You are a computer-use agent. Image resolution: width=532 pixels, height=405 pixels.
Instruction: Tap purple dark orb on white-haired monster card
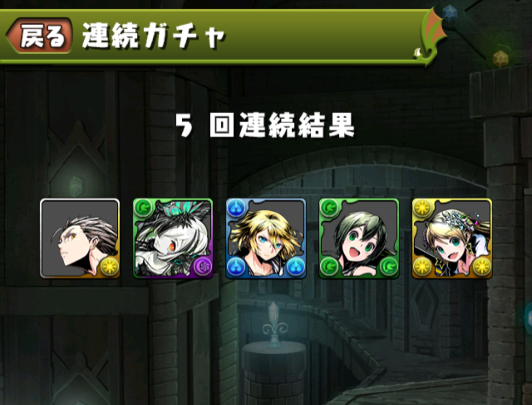[202, 267]
